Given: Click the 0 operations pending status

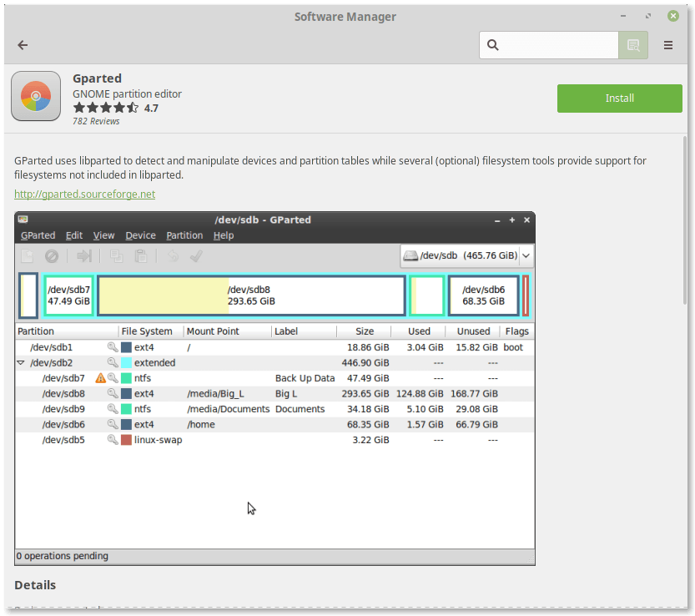Looking at the screenshot, I should point(62,556).
